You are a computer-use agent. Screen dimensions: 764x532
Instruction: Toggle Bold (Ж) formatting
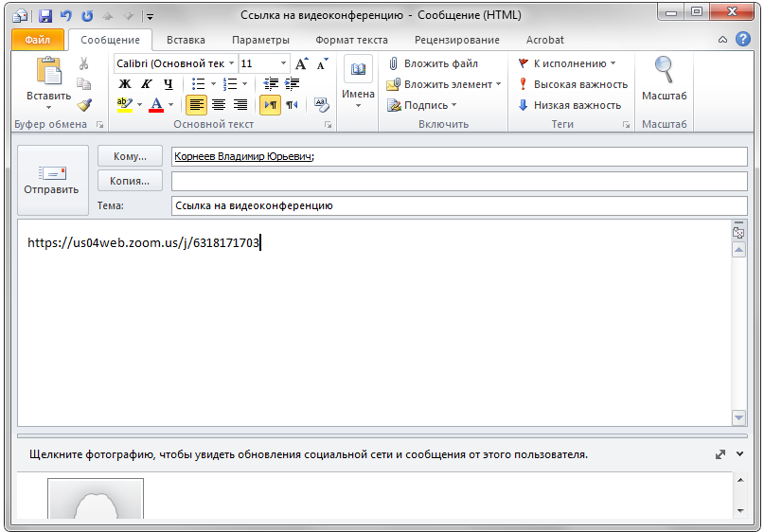click(124, 84)
